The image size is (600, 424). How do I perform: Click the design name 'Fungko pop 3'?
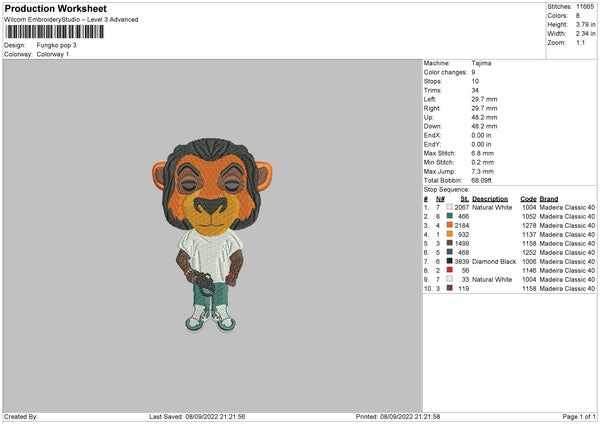click(56, 45)
